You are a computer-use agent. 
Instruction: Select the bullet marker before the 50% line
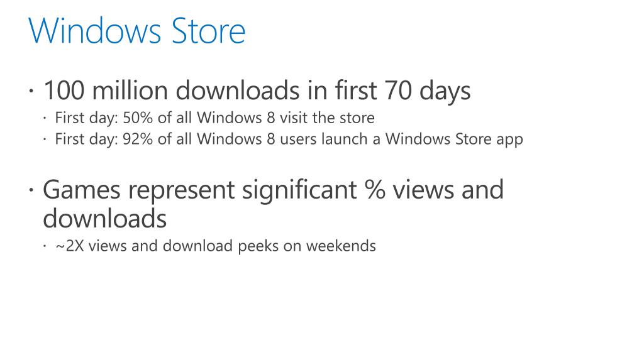[x=45, y=118]
